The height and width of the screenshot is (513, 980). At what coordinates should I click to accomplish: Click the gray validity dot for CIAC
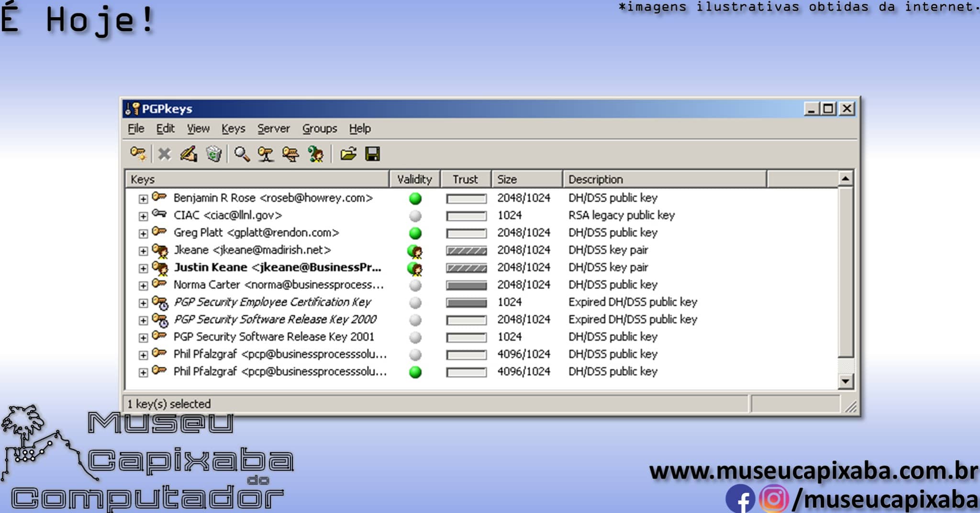[x=415, y=216]
